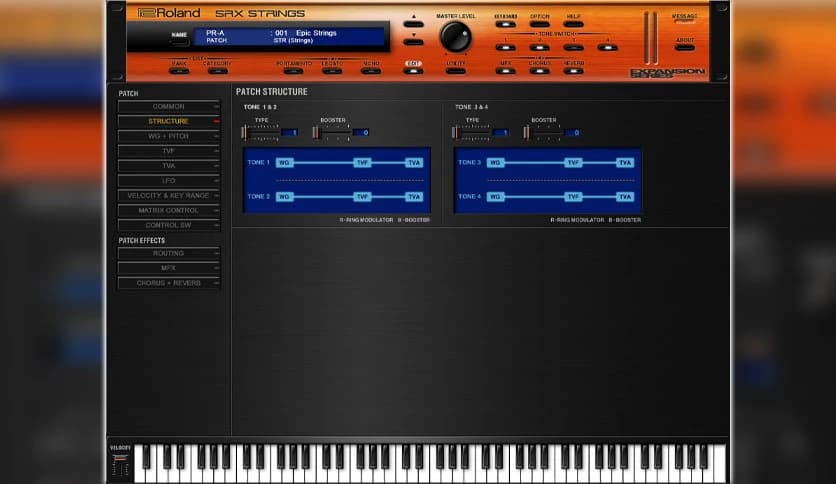Click the Tone 1 & 2 TYPE slider
Image resolution: width=836 pixels, height=484 pixels.
(260, 133)
